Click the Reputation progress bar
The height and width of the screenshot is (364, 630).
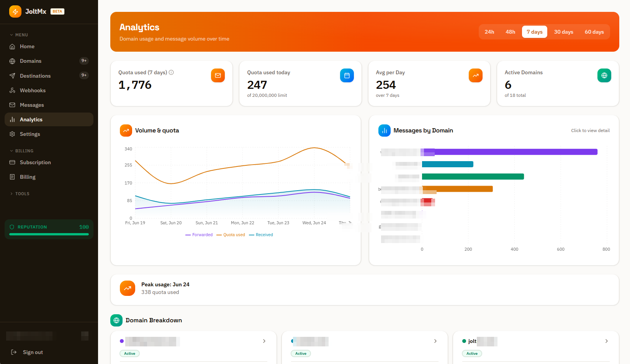(49, 234)
